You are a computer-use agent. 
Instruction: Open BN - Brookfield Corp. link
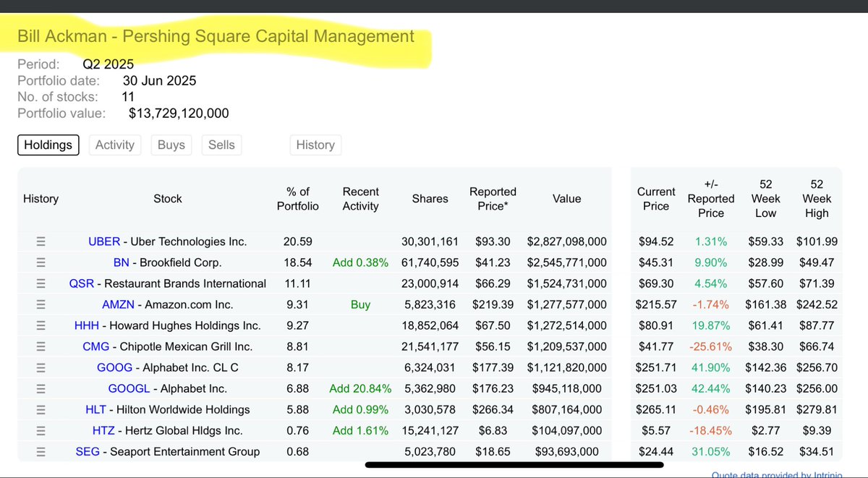click(168, 263)
